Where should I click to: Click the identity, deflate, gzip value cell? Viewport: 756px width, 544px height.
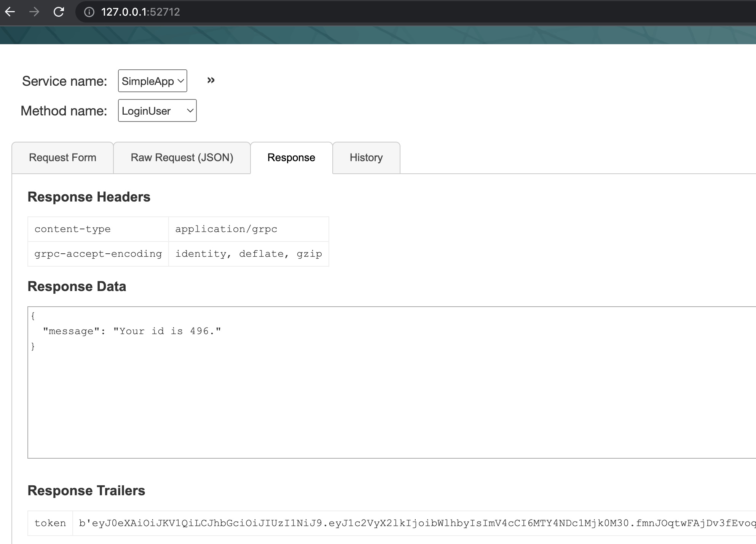[x=248, y=254]
